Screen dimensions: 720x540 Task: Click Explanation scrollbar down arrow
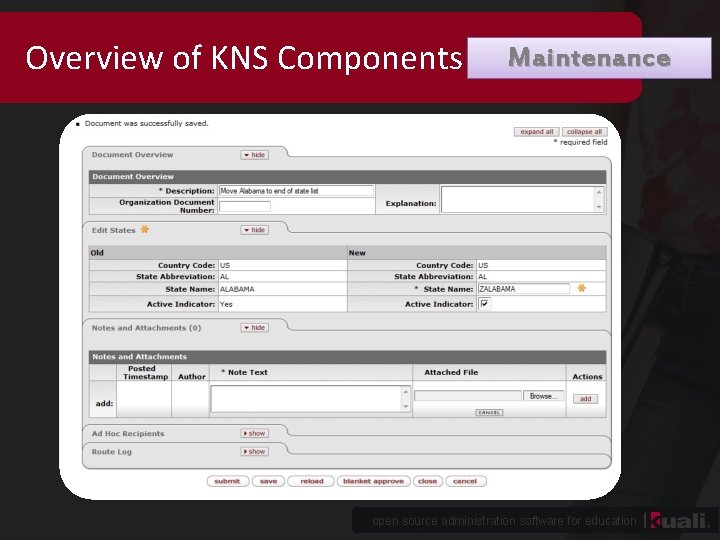point(599,207)
